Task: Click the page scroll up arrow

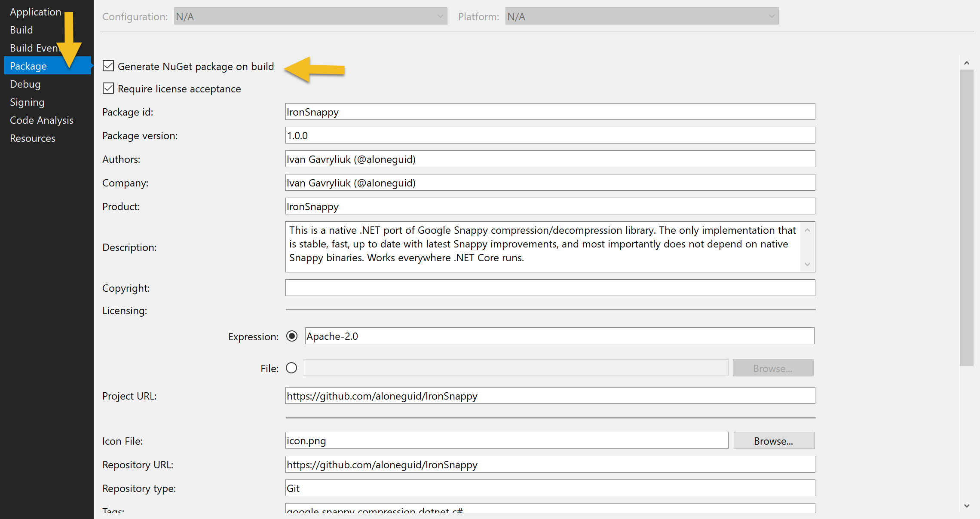Action: [967, 63]
